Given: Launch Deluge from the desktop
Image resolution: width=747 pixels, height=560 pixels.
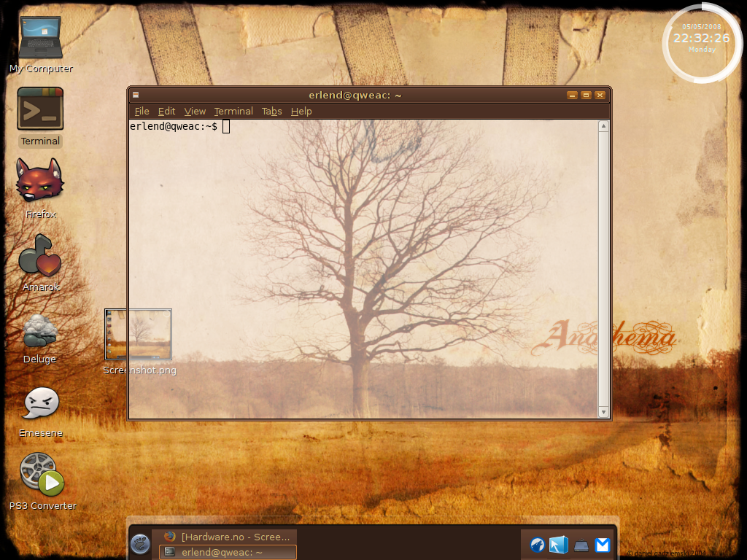Looking at the screenshot, I should point(40,330).
